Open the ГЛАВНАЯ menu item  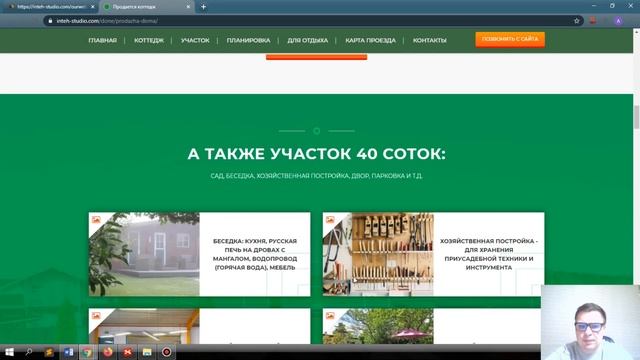click(x=102, y=40)
